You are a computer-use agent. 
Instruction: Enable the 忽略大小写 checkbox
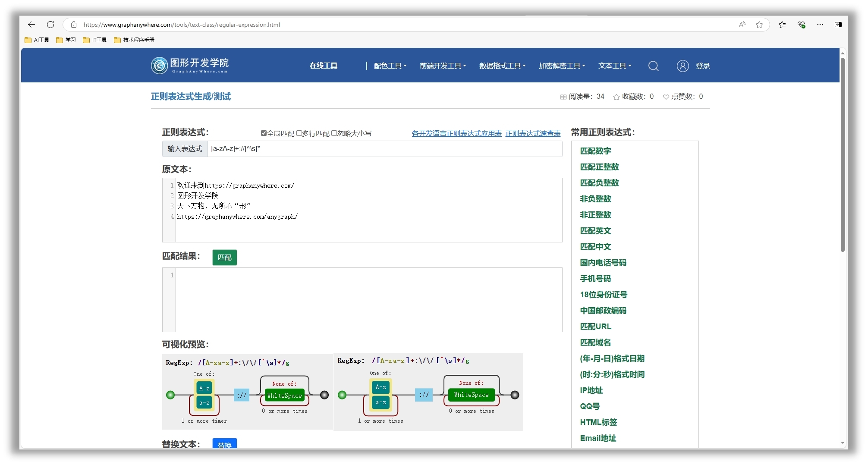click(334, 133)
